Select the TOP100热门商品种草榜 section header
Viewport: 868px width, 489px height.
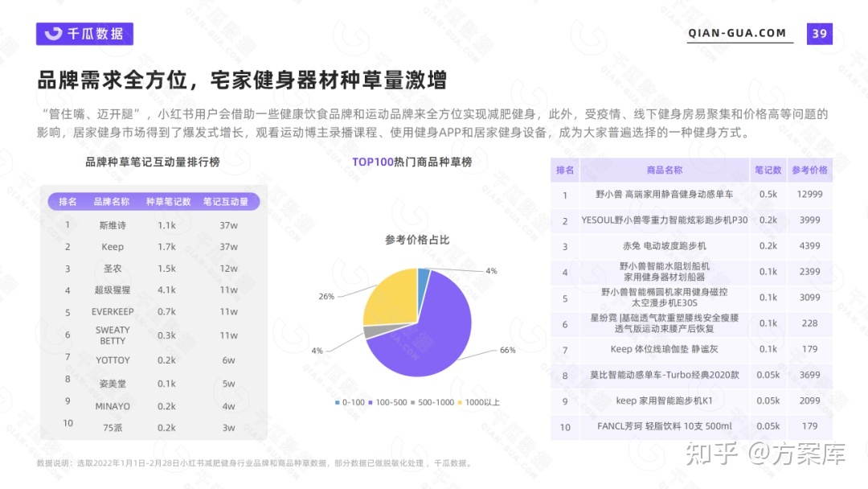413,162
